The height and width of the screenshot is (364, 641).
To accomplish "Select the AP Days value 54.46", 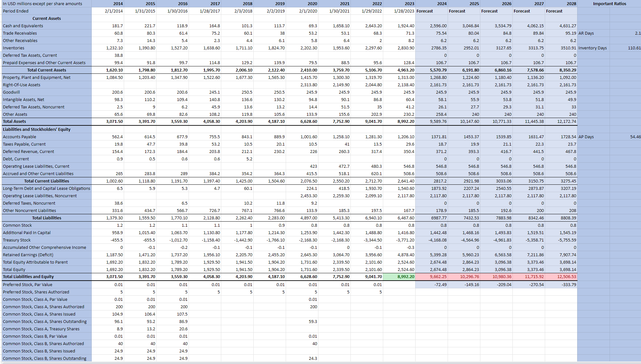I will tap(636, 137).
